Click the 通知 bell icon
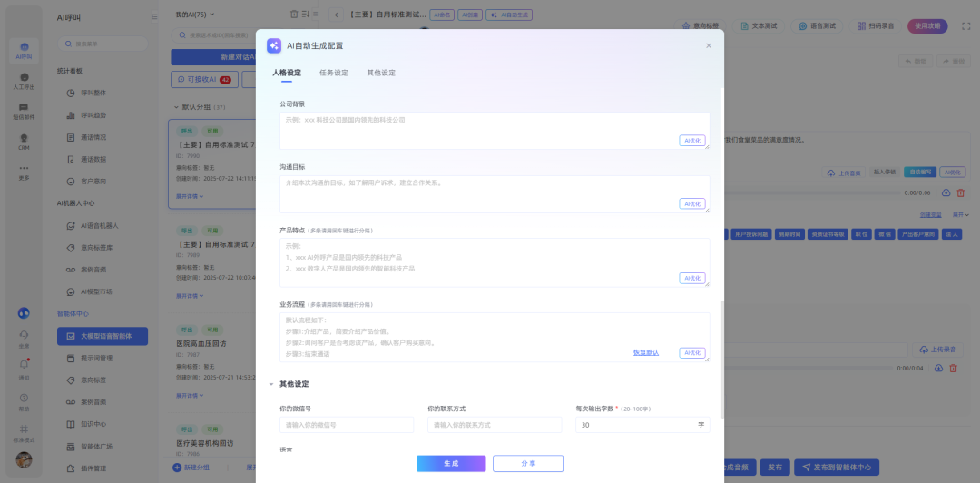The width and height of the screenshot is (980, 483). click(24, 367)
